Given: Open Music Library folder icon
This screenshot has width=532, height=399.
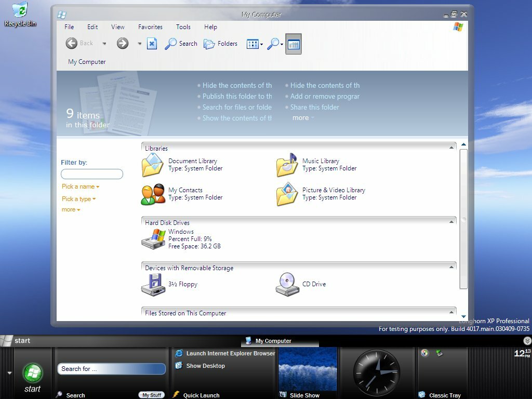Looking at the screenshot, I should coord(287,165).
